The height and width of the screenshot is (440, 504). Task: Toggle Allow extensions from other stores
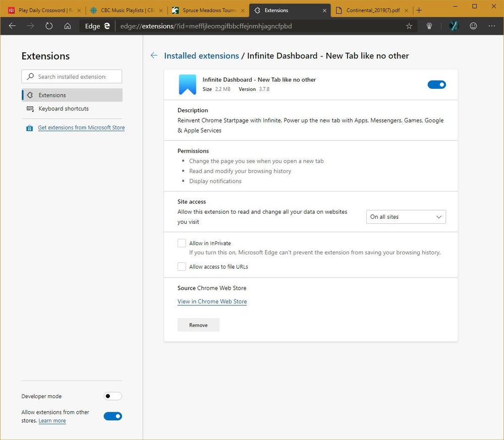pyautogui.click(x=113, y=416)
